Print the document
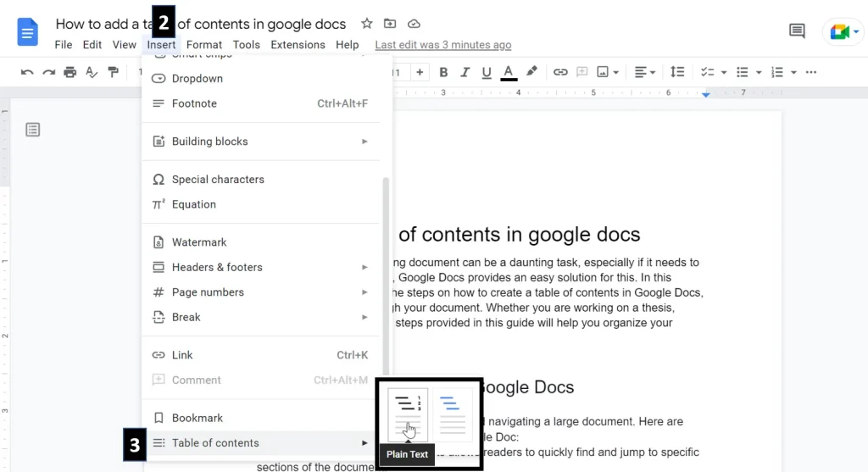Viewport: 868px width, 472px height. coord(70,72)
